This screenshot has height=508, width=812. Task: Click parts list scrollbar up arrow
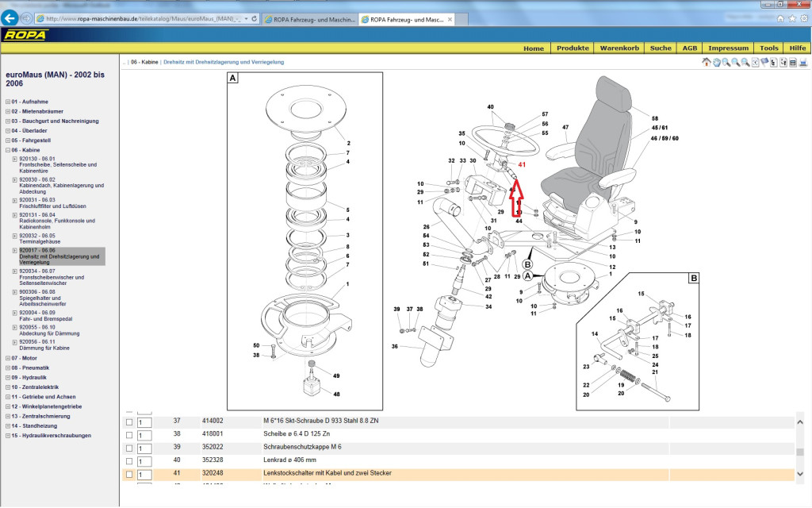(x=800, y=422)
